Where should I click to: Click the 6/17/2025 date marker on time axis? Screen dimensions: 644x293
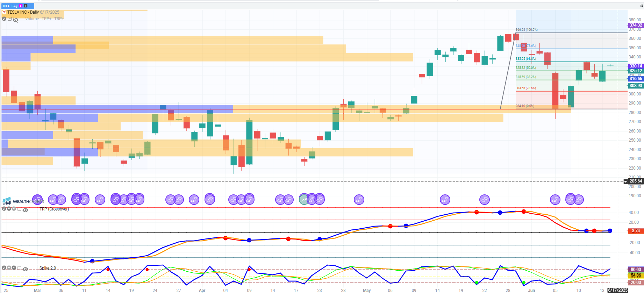pos(618,290)
